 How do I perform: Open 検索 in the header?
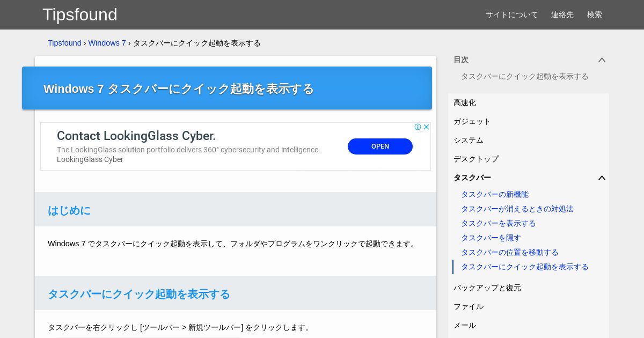[595, 14]
